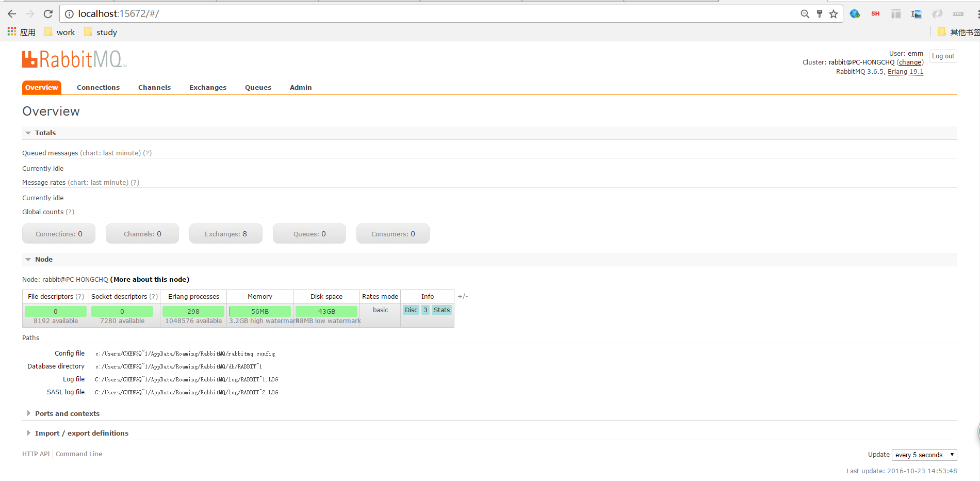Viewport: 980px width, 481px height.
Task: Click the Log out button
Action: (x=942, y=56)
